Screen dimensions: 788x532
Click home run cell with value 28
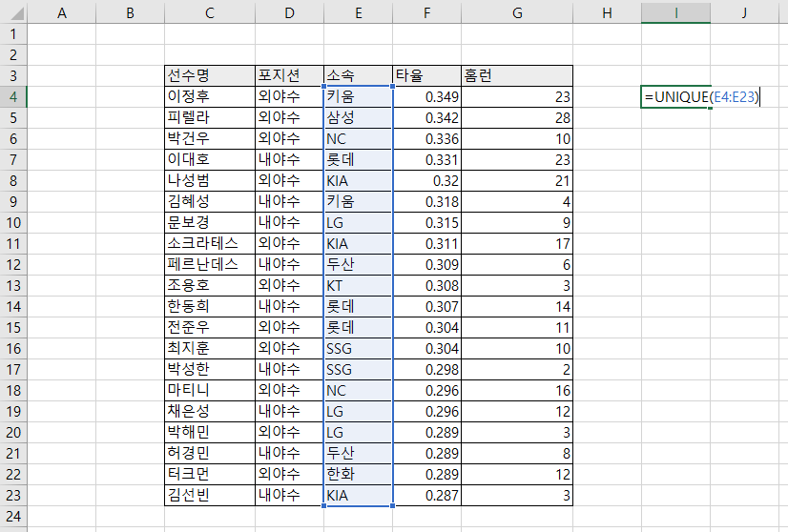(x=517, y=117)
